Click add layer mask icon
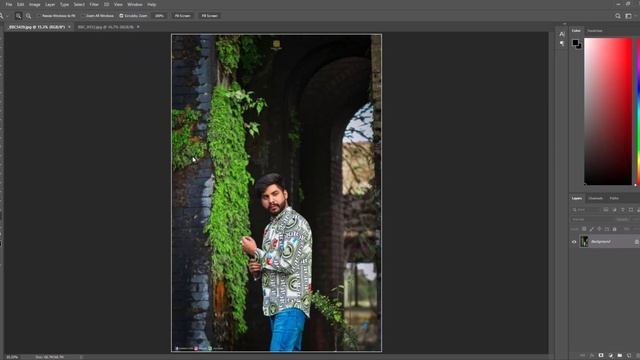The width and height of the screenshot is (640, 360). pyautogui.click(x=601, y=356)
